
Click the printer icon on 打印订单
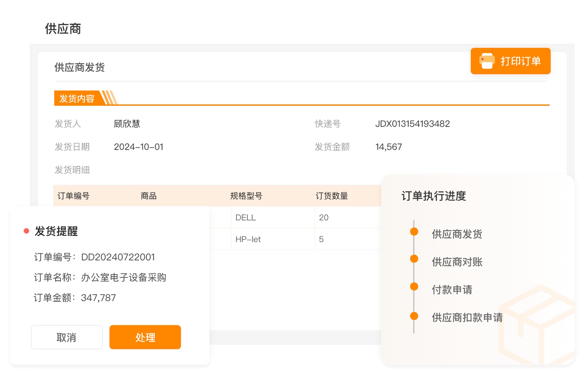coord(487,61)
